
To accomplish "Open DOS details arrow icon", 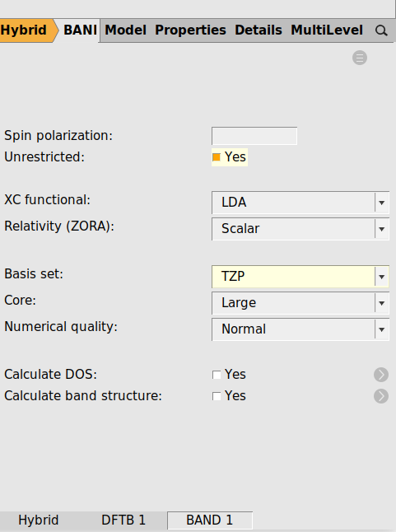I will tap(381, 375).
